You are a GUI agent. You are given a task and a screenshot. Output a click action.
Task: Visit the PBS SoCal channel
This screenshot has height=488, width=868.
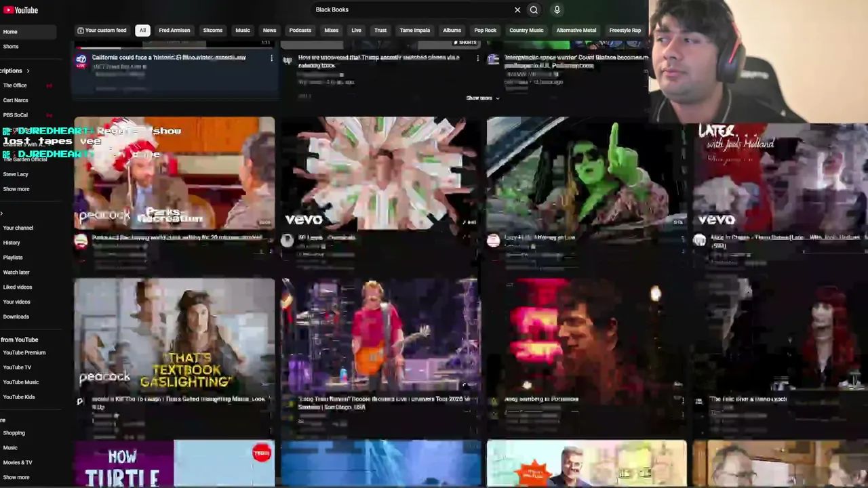[x=16, y=115]
